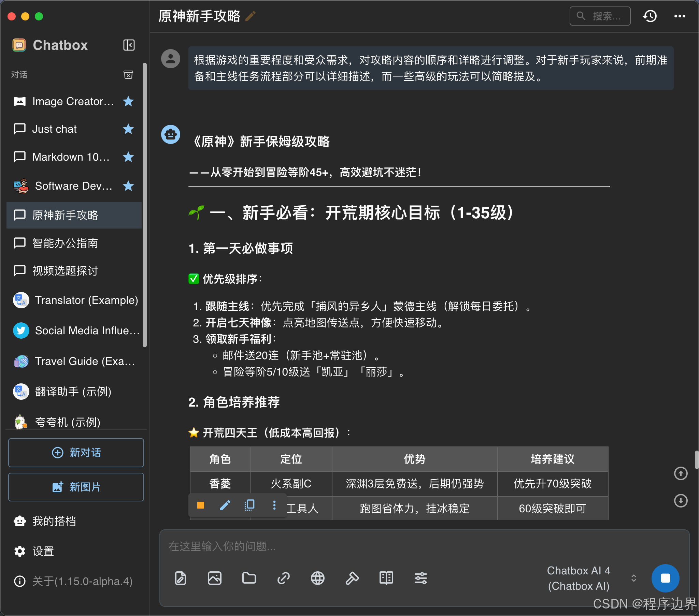Viewport: 699px width, 616px height.
Task: Open the history clock icon in header
Action: coord(650,16)
